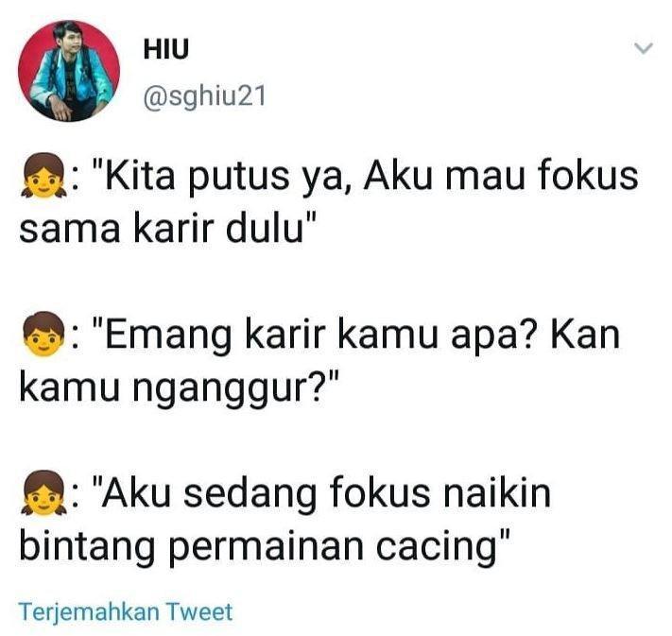Image resolution: width=672 pixels, height=636 pixels.
Task: Open HIU's profile picture avatar
Action: (69, 71)
